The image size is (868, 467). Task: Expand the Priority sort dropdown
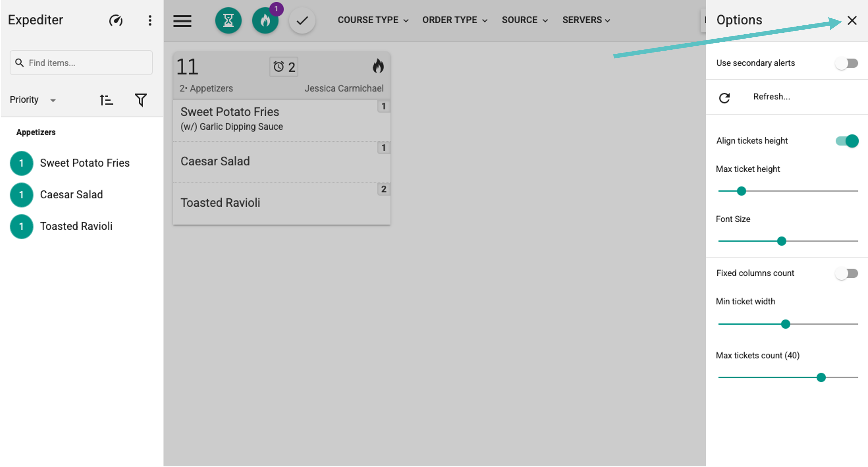(33, 100)
